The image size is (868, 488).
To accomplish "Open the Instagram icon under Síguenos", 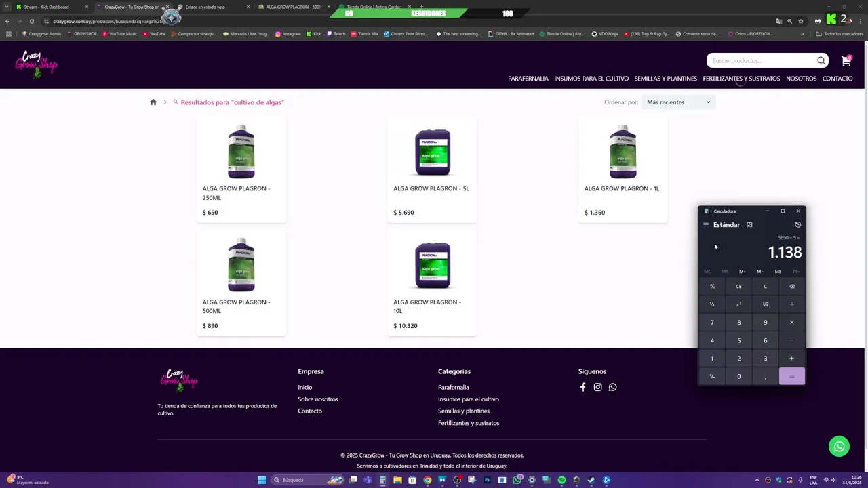I will pos(597,387).
